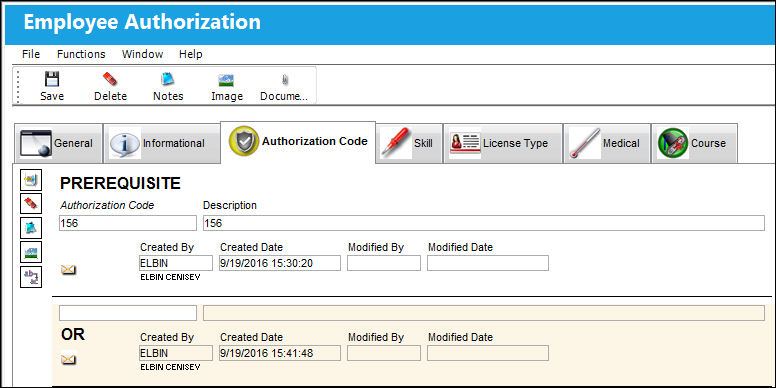
Task: Click empty Modified Date field in PREREQUISITE section
Action: [x=487, y=263]
